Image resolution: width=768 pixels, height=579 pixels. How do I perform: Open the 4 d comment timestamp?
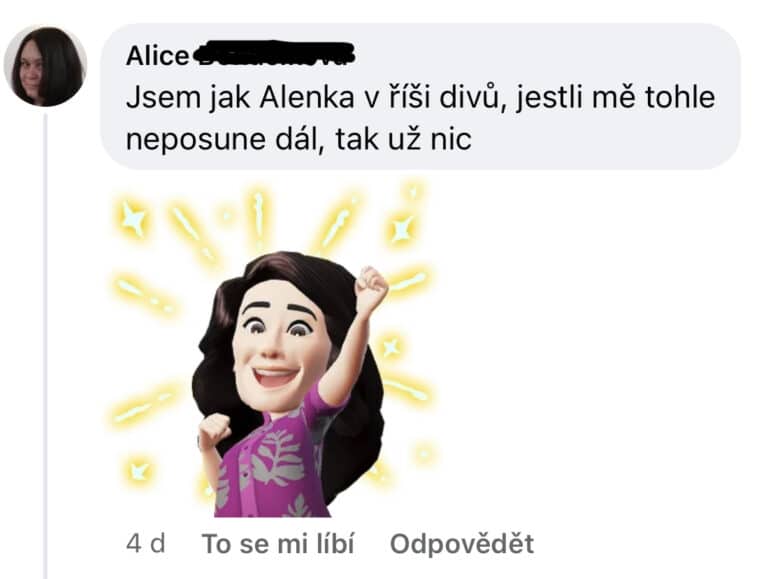pyautogui.click(x=145, y=544)
